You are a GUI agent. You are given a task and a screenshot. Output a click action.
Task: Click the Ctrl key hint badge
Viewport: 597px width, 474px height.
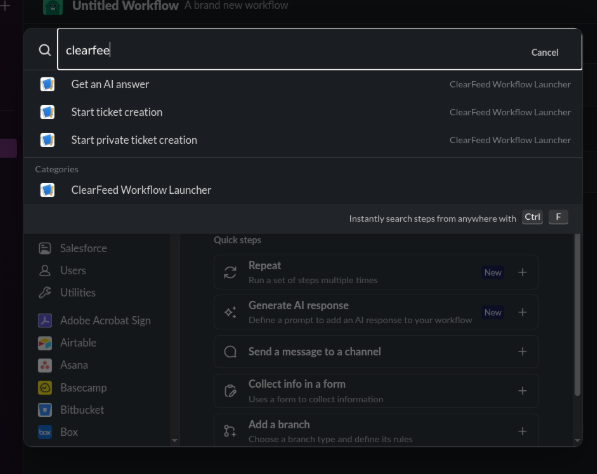pos(532,217)
